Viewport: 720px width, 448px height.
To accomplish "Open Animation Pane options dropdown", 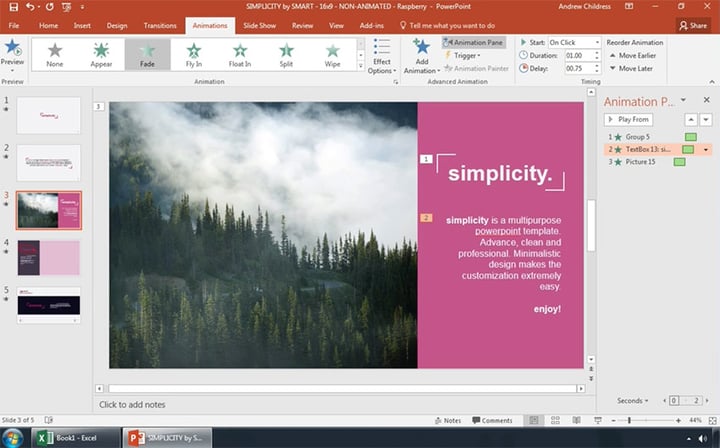I will click(683, 100).
